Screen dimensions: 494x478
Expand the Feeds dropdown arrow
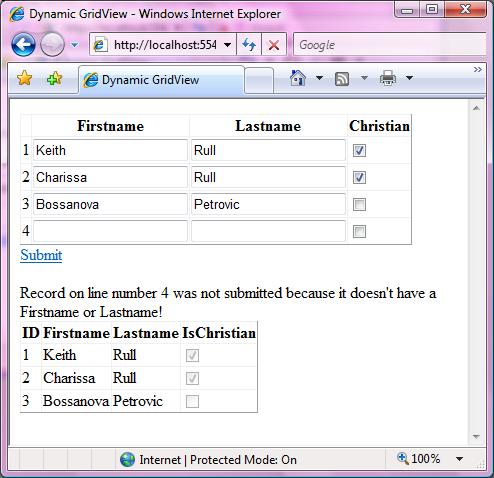pyautogui.click(x=364, y=78)
